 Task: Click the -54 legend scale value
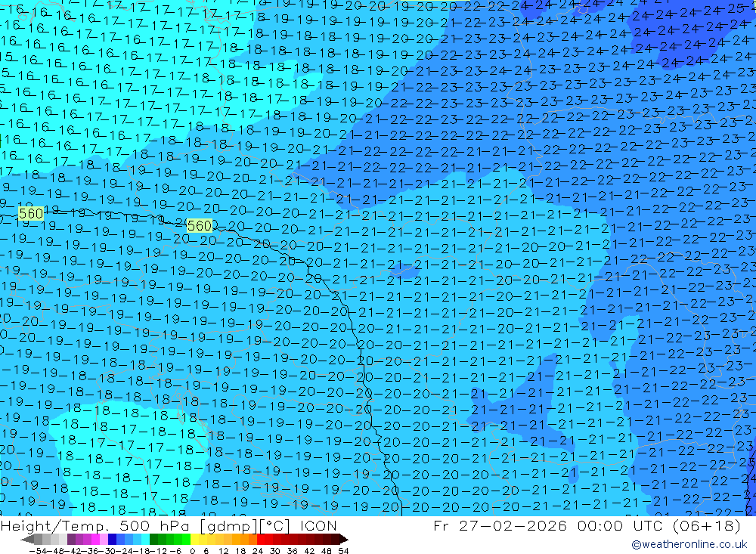click(x=38, y=551)
